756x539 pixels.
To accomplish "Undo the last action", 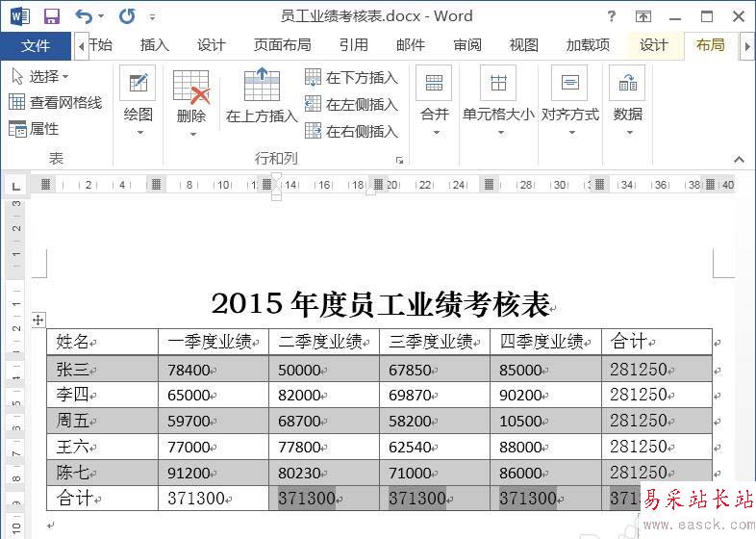I will point(84,17).
